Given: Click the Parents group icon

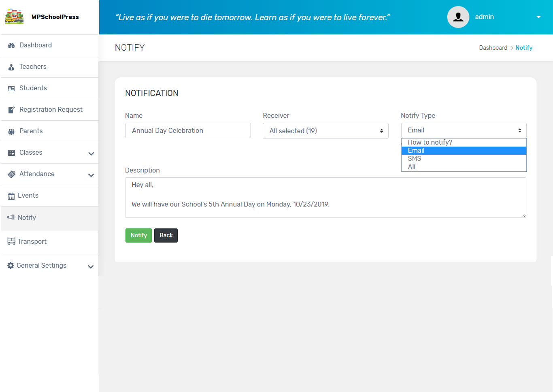Looking at the screenshot, I should point(11,132).
